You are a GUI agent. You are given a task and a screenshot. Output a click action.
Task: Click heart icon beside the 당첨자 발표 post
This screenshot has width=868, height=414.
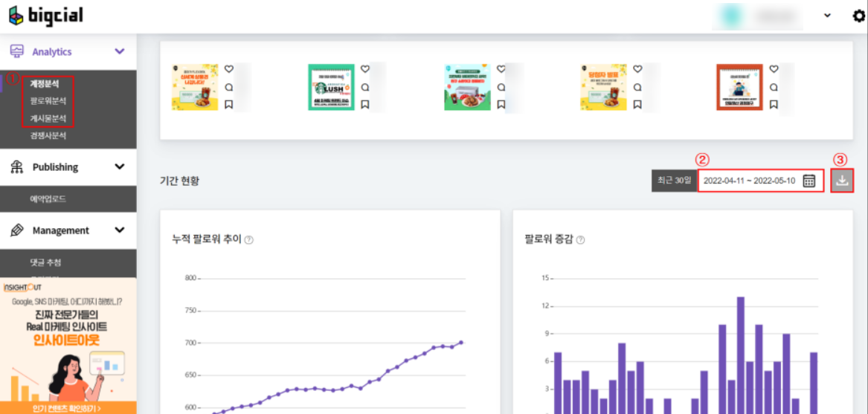(637, 69)
